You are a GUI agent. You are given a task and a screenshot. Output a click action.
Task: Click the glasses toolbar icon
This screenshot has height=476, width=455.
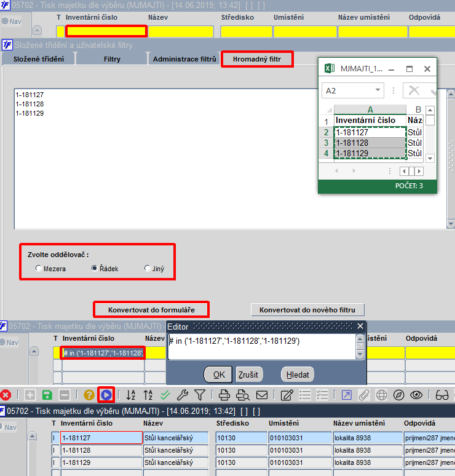click(x=442, y=395)
